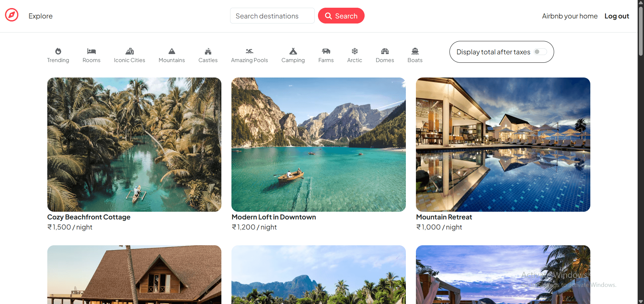Click the scrollbar up arrow

641,3
